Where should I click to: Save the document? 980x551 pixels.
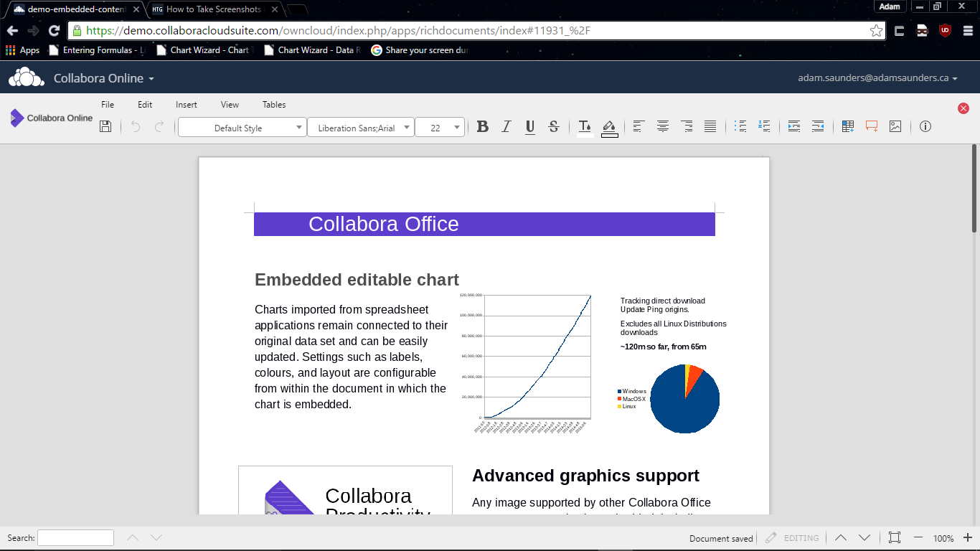point(105,126)
